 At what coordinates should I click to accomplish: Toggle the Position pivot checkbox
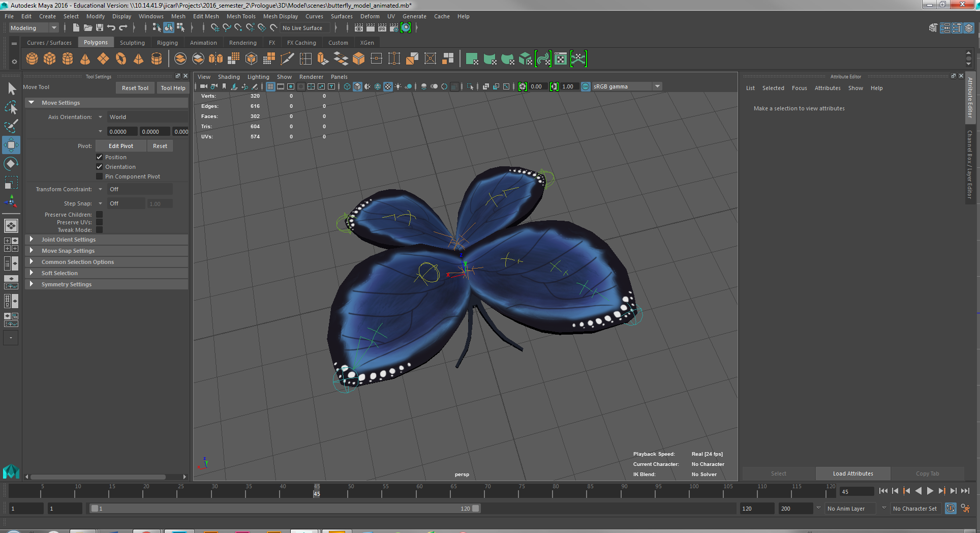[100, 157]
